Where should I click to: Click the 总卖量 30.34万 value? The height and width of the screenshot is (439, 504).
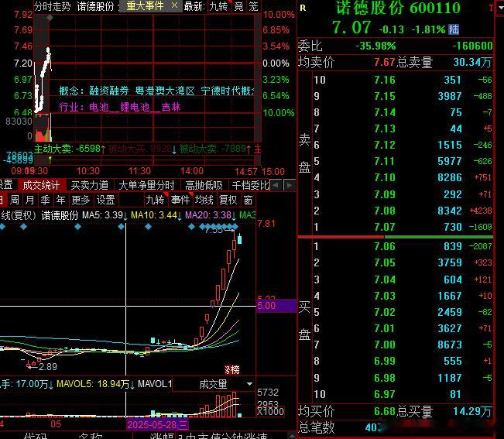click(x=472, y=62)
